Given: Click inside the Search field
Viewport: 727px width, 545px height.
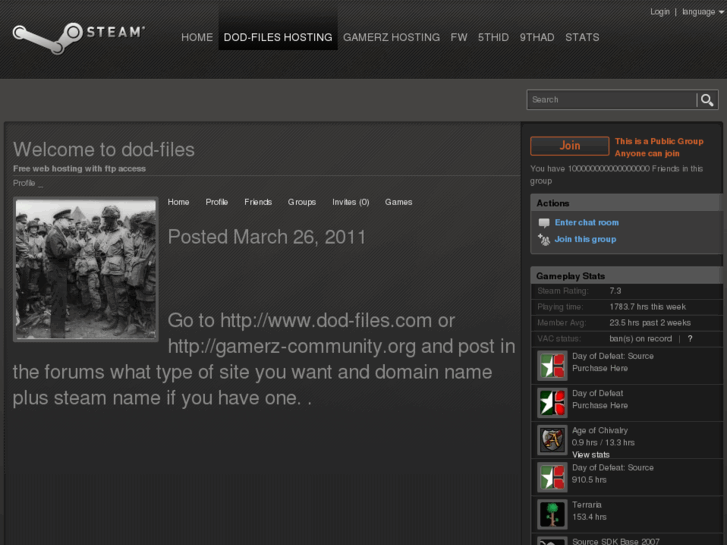Looking at the screenshot, I should click(611, 100).
